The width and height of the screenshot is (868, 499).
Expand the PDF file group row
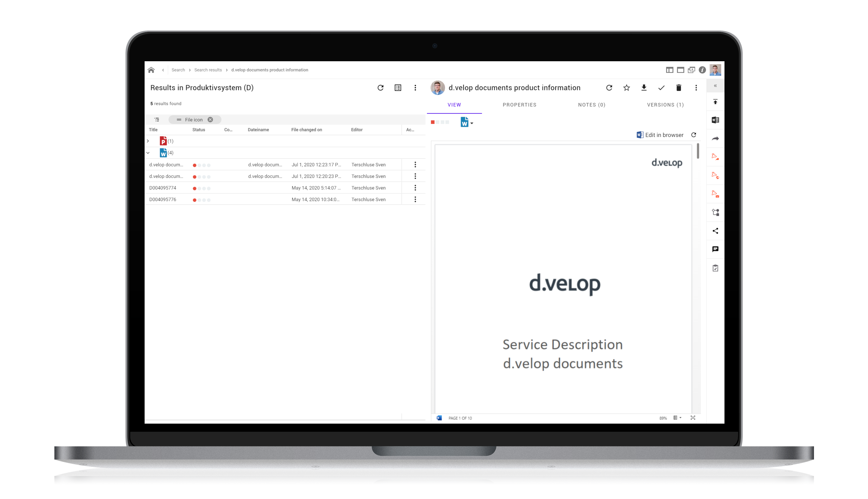(147, 141)
